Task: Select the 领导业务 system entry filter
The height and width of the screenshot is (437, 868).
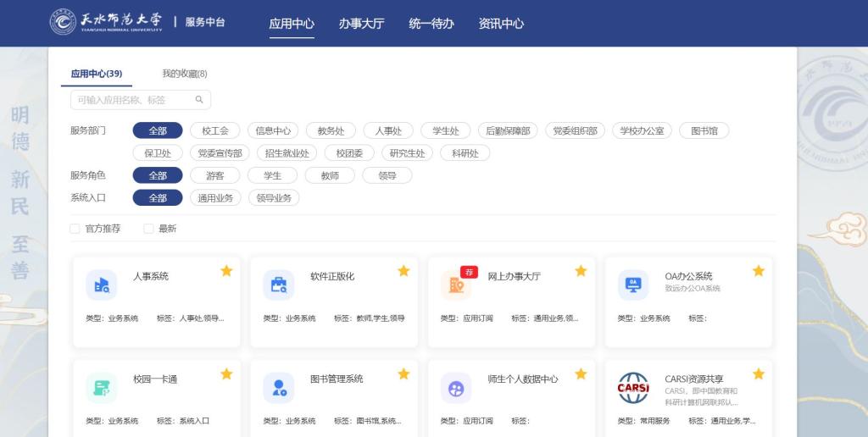Action: click(274, 197)
